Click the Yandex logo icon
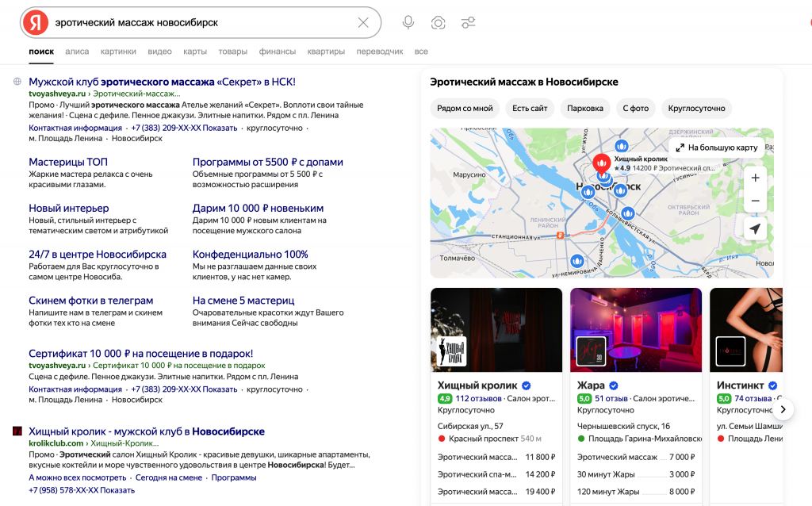812x506 pixels. [35, 22]
